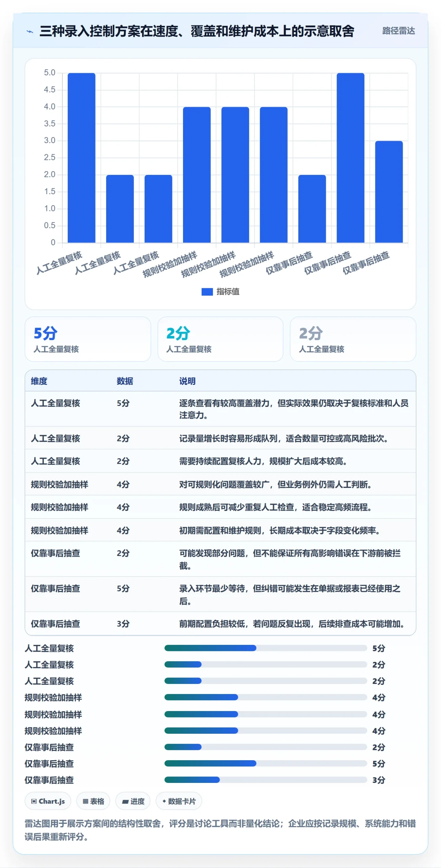Click the y-axis label 0.5
The image size is (441, 868).
point(49,225)
